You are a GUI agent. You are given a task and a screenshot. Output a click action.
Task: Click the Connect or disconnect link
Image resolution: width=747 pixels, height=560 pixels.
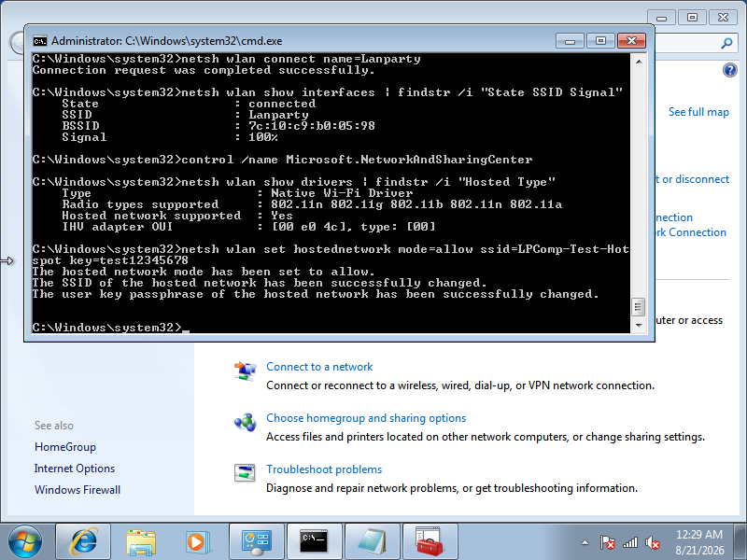point(692,179)
